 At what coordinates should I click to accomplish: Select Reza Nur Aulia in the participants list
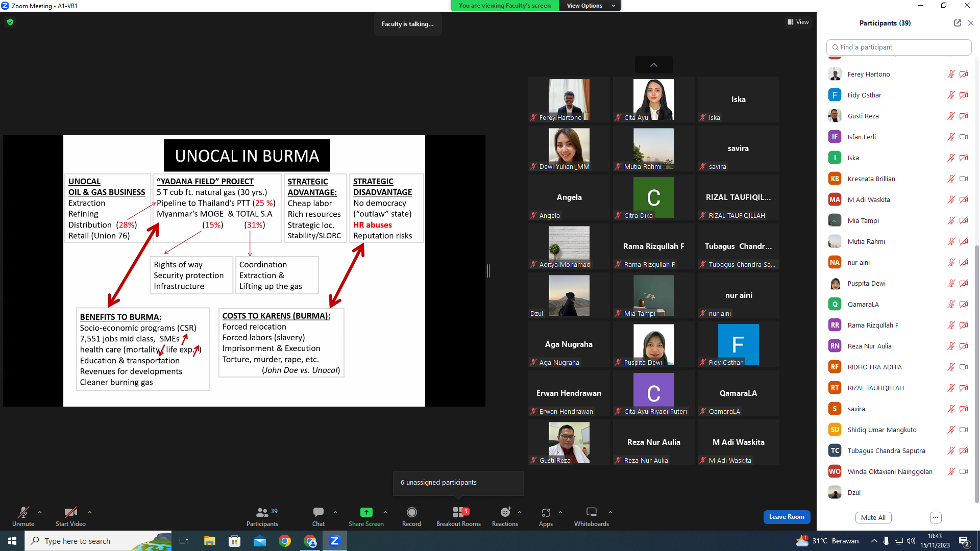pyautogui.click(x=898, y=346)
